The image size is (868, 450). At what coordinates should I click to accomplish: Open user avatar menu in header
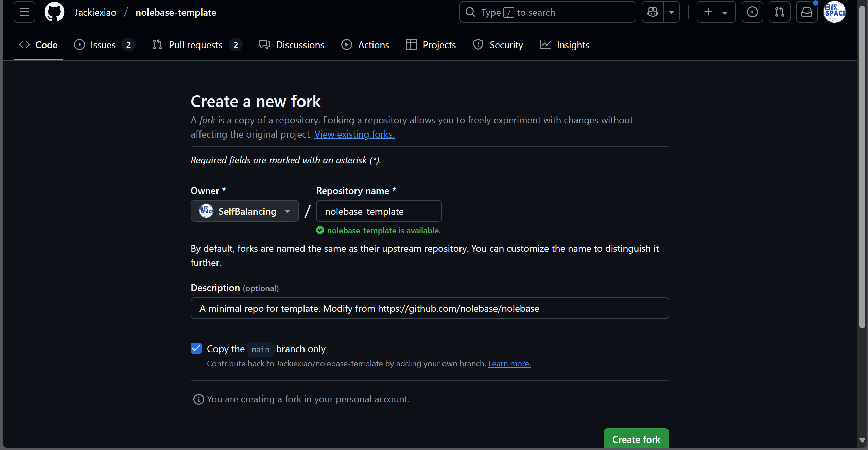835,12
